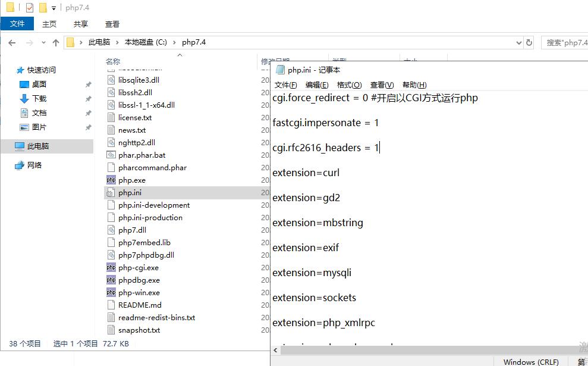The image size is (588, 366).
Task: Open Notepad's 格式(O) menu
Action: click(x=348, y=85)
